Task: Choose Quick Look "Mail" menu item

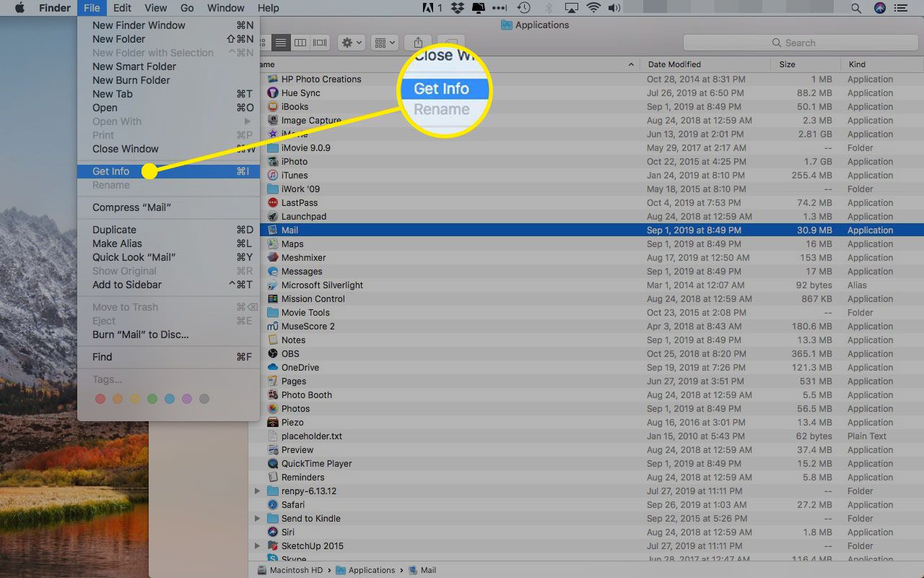Action: click(x=168, y=257)
